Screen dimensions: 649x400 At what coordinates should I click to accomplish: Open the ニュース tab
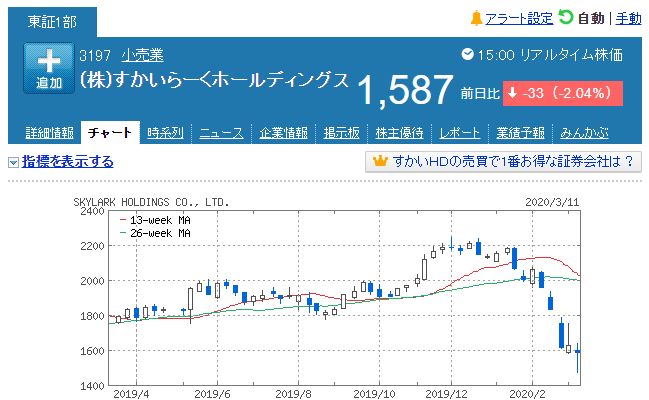221,133
